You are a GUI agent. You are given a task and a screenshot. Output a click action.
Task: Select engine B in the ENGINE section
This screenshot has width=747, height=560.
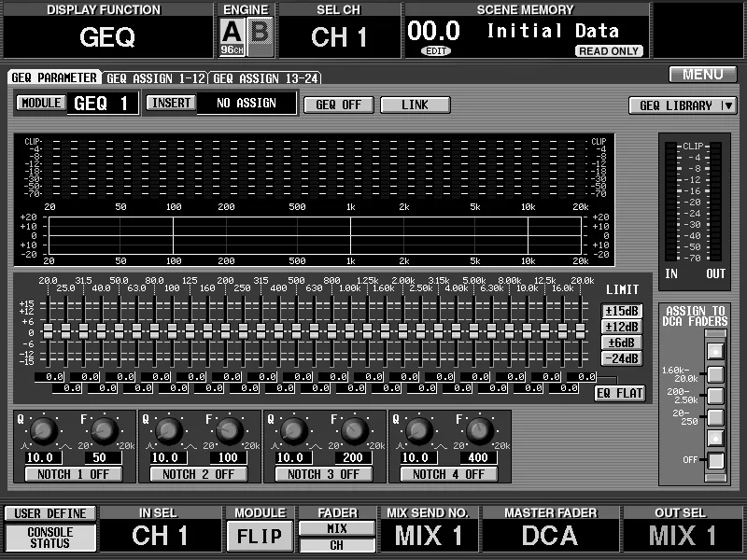[x=261, y=36]
